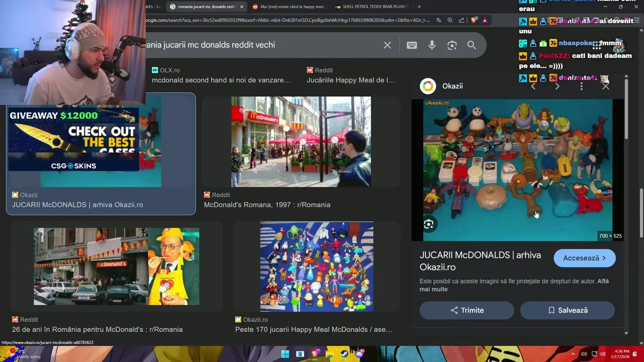The width and height of the screenshot is (644, 362).
Task: Click the translate page icon in address bar
Action: 439,20
